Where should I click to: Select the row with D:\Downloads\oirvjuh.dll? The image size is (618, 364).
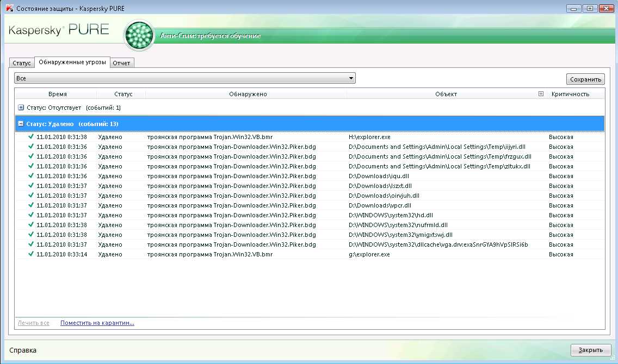coord(310,196)
